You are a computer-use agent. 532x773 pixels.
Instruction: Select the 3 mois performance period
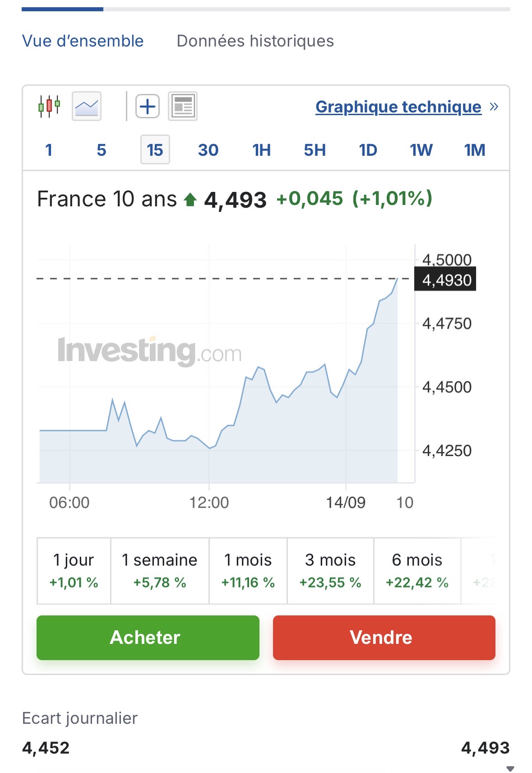point(330,571)
